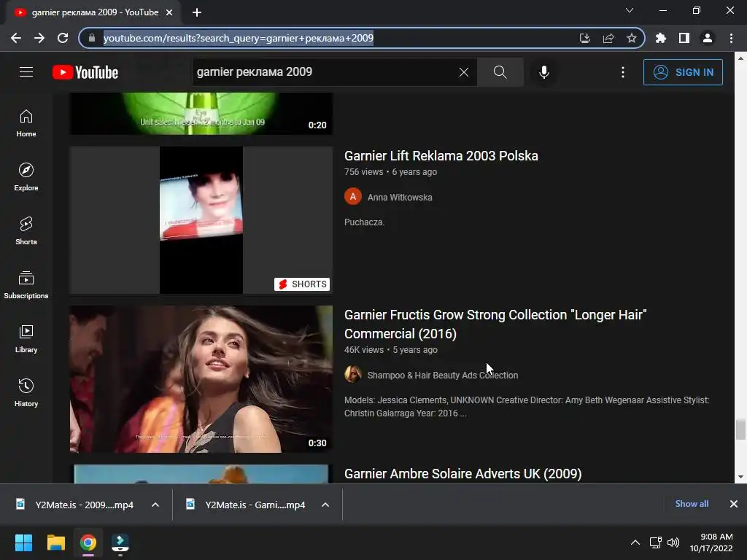
Task: Click scrollbar up arrow
Action: coord(740,58)
